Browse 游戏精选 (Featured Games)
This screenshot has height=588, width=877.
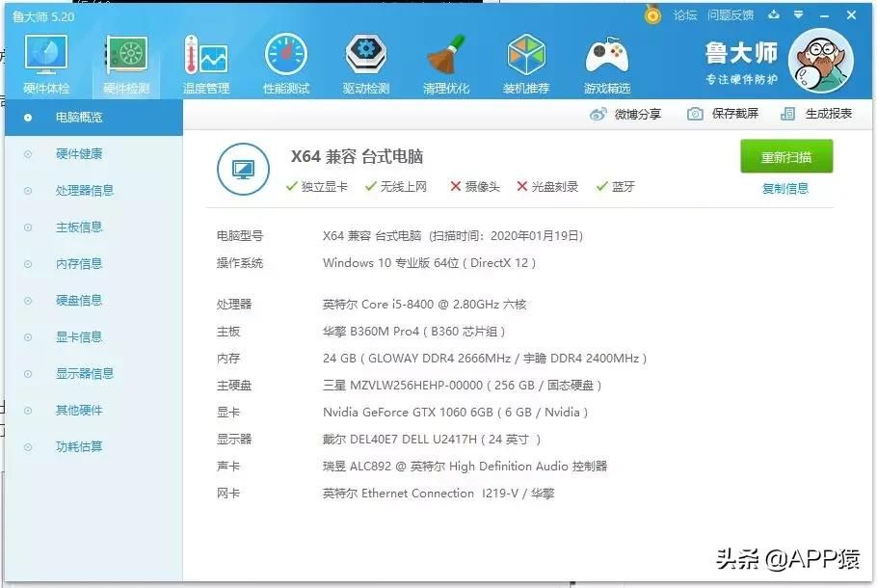click(606, 60)
